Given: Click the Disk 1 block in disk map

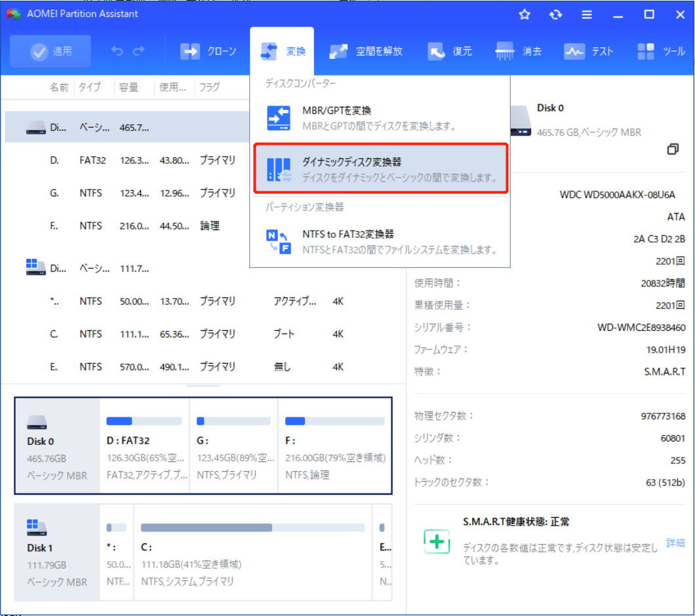Looking at the screenshot, I should (x=58, y=552).
